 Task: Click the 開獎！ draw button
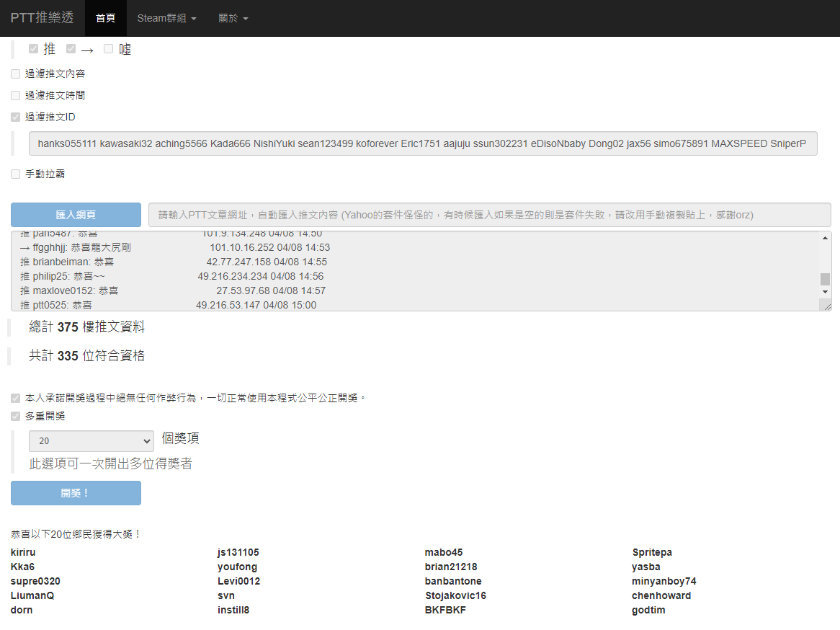tap(76, 493)
